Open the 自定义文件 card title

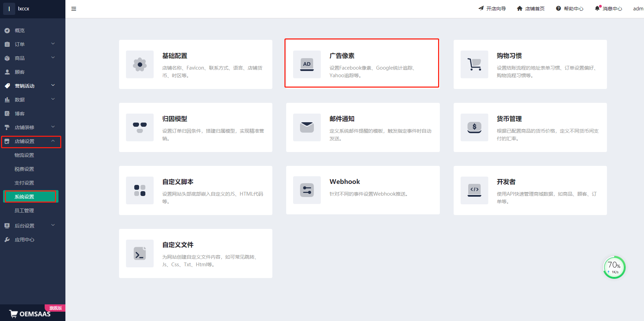(x=178, y=245)
